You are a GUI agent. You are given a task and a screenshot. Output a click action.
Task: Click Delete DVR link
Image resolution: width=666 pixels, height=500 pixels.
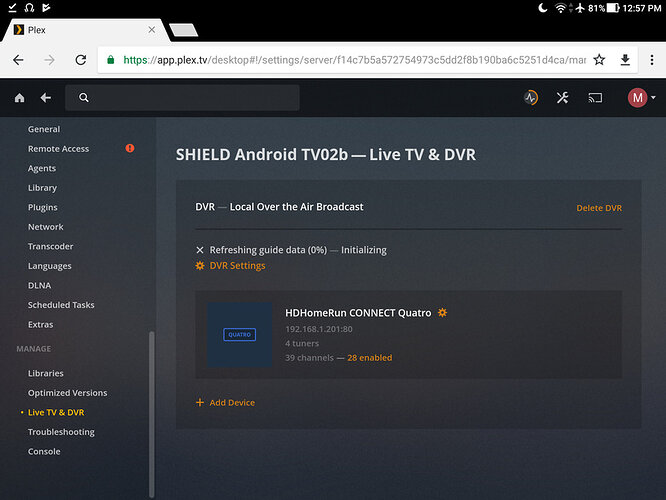599,208
